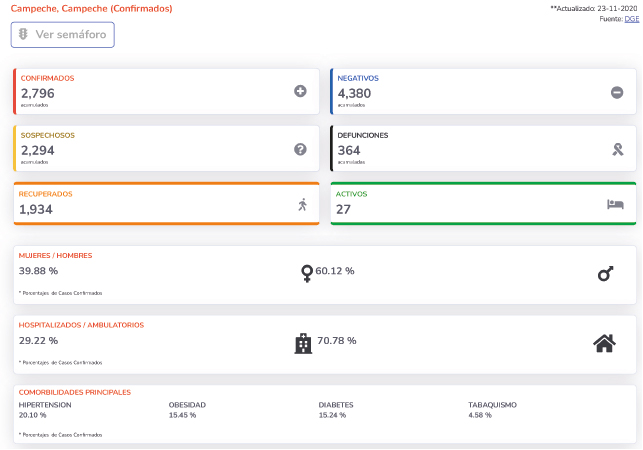Image resolution: width=643 pixels, height=450 pixels.
Task: Click the Diabetes comorbidity entry
Action: 335,410
